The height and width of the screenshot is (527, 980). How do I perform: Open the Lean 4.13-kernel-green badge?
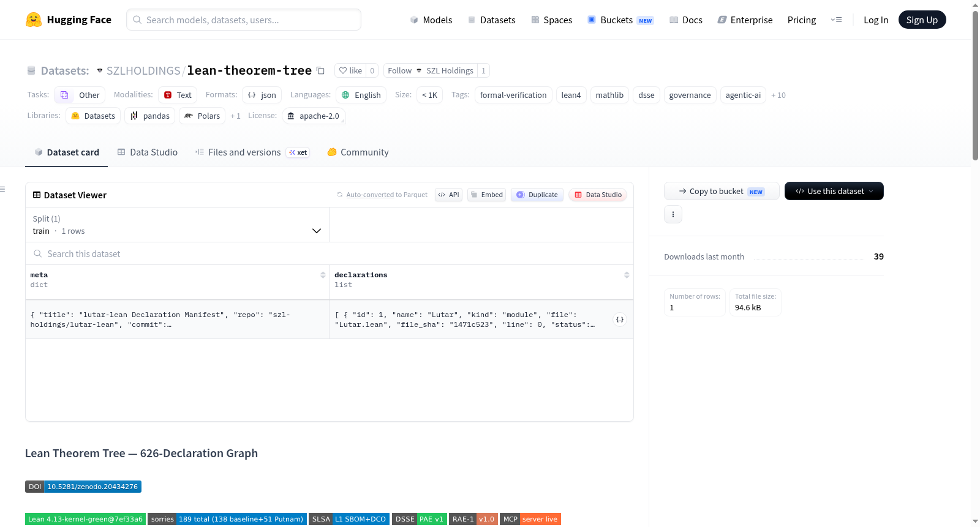coord(85,519)
